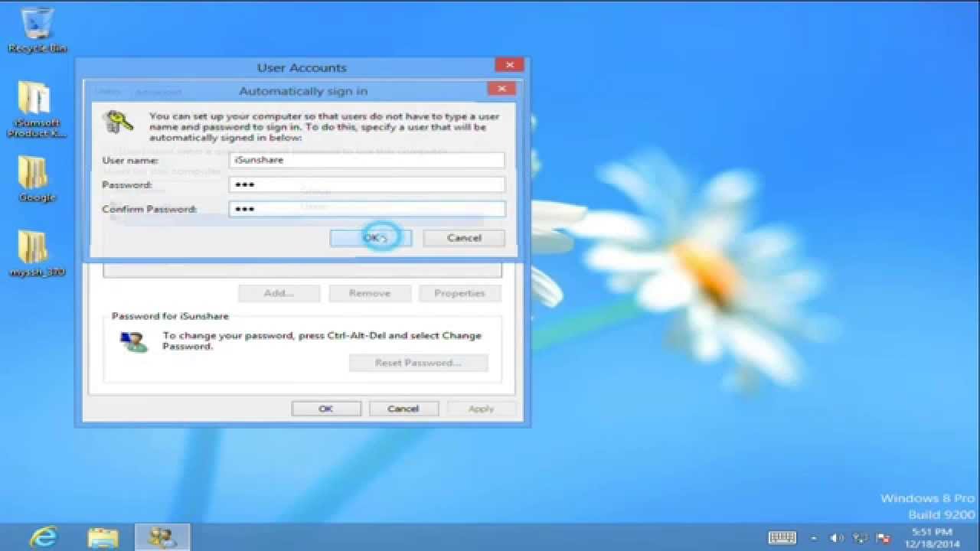Click the keys icon in sign-in dialog
Viewport: 980px width, 551px height.
coord(120,122)
